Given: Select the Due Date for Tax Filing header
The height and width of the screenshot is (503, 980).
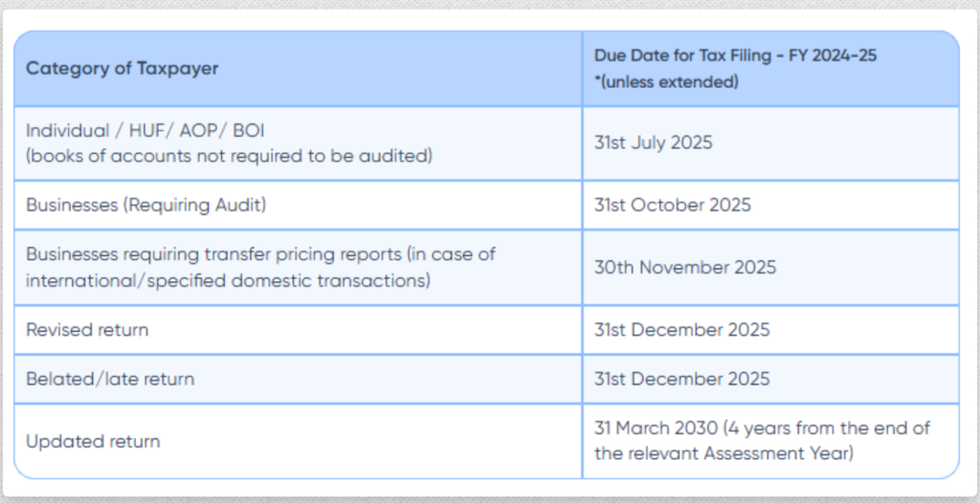Looking at the screenshot, I should tap(735, 55).
